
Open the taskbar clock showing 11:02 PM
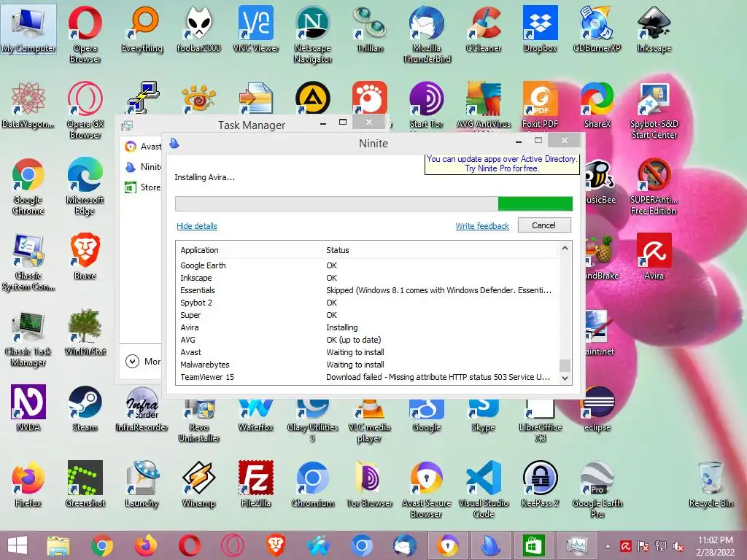point(716,546)
